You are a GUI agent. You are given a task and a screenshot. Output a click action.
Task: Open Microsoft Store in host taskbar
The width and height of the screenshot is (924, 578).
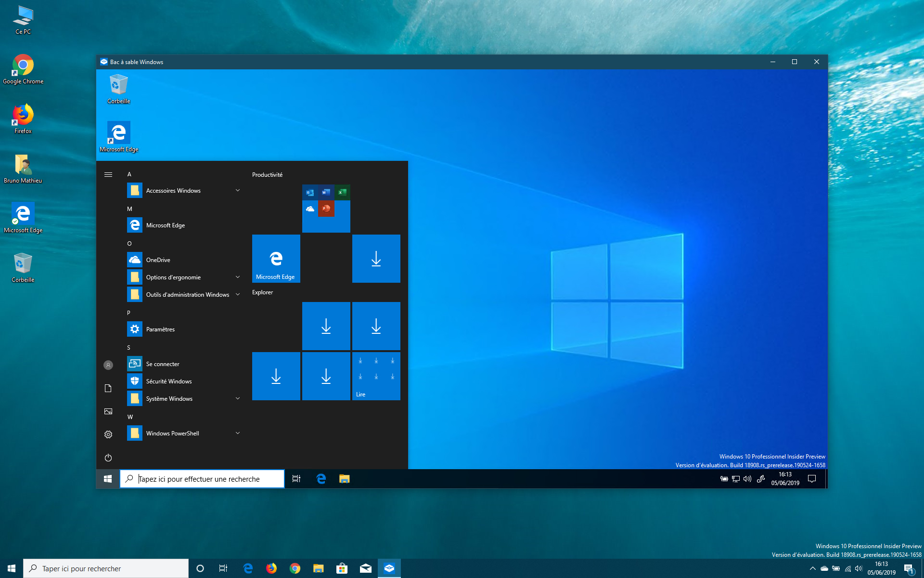(x=342, y=568)
